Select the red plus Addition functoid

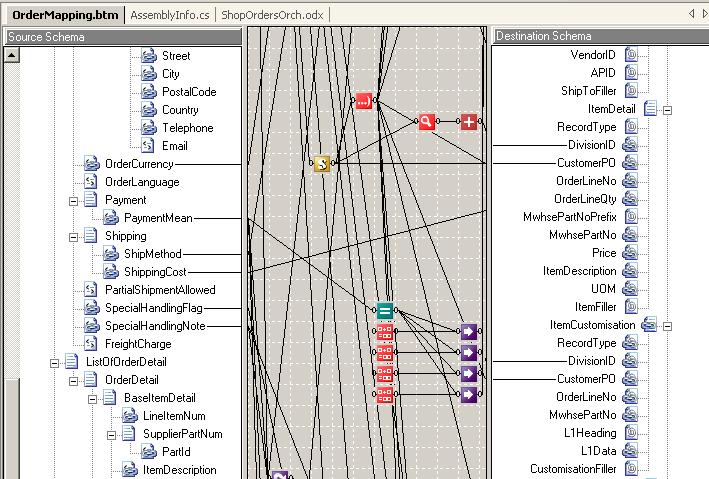pyautogui.click(x=469, y=121)
